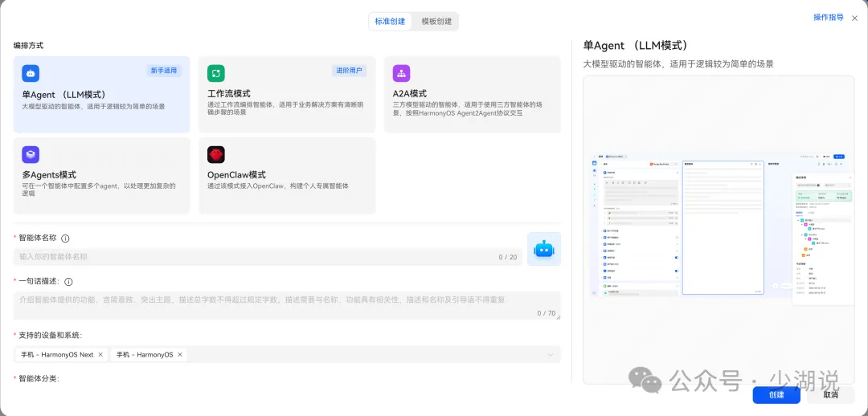Click the 新手适用 badge
Image resolution: width=868 pixels, height=416 pixels.
(164, 70)
